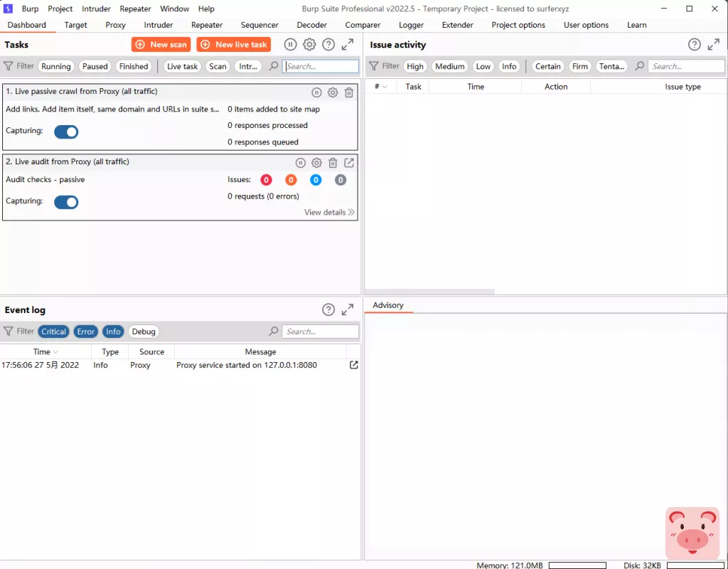Expand the Tasks panel to full screen
Image resolution: width=728 pixels, height=569 pixels.
(347, 44)
